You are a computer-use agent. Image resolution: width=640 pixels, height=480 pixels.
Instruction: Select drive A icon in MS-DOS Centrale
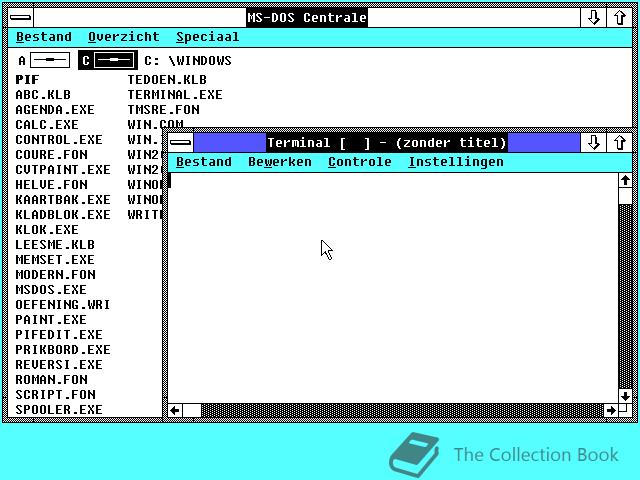point(44,60)
